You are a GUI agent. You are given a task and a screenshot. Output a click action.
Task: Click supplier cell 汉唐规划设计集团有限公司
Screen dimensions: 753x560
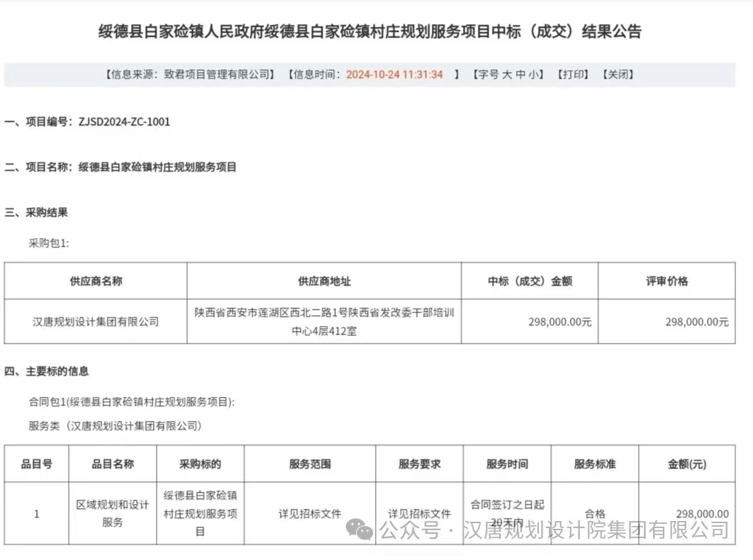(96, 322)
